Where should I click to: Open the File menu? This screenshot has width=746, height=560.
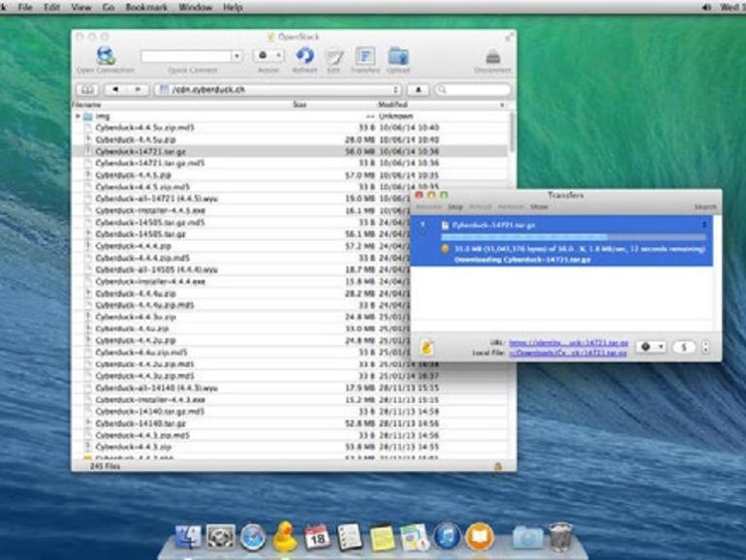pyautogui.click(x=25, y=7)
